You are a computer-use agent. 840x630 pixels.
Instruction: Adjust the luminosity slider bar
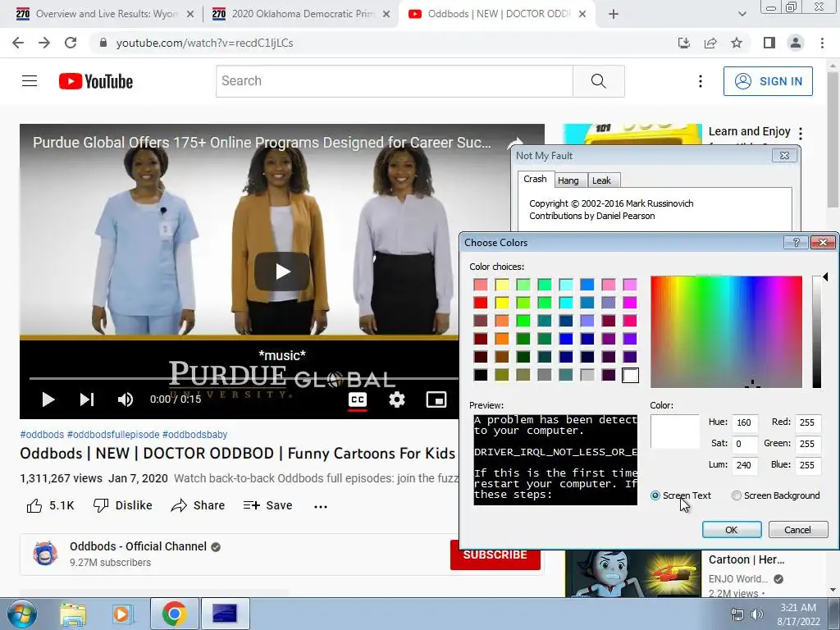816,332
